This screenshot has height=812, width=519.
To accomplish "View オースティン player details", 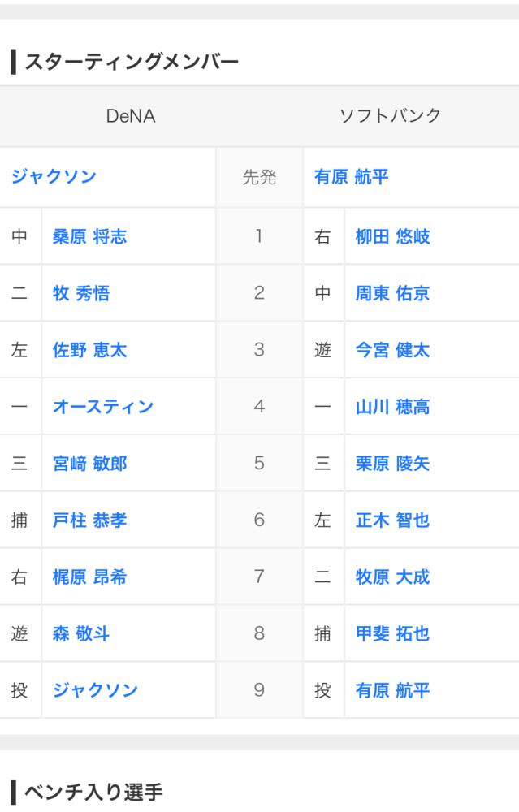I will coord(103,407).
